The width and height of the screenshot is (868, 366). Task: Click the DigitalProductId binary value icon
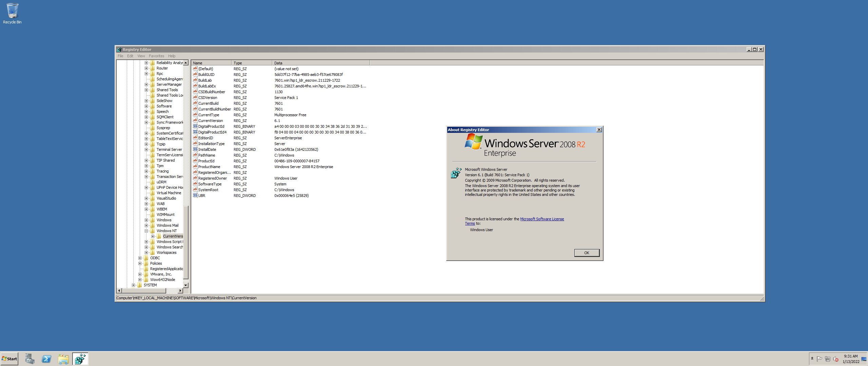pyautogui.click(x=195, y=126)
